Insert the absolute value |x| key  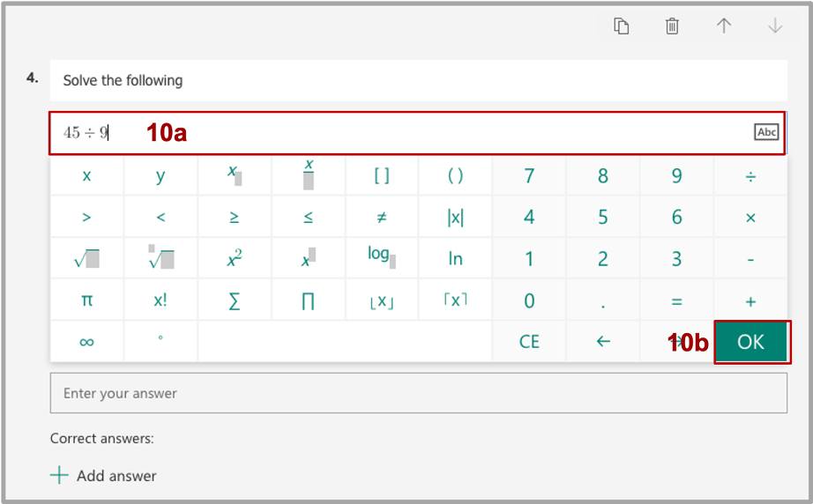pyautogui.click(x=455, y=217)
